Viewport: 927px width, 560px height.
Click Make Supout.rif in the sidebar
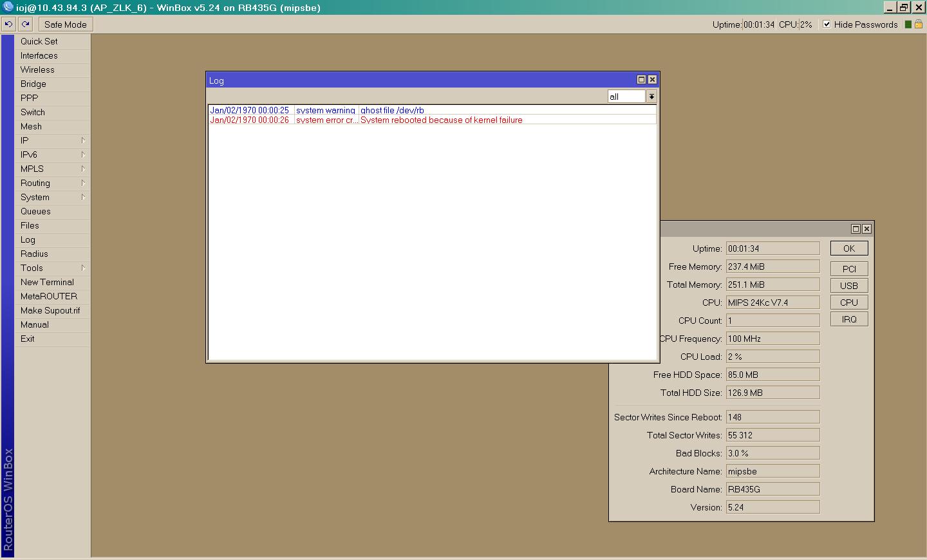click(x=52, y=310)
